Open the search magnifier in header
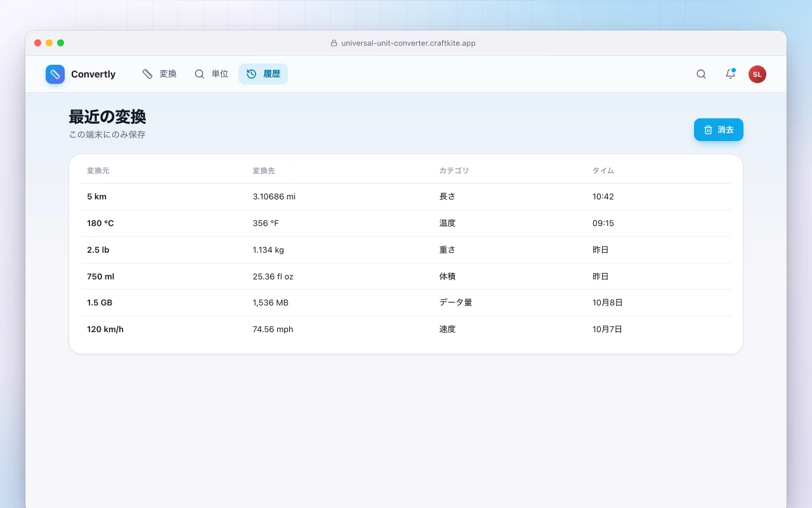 tap(701, 74)
